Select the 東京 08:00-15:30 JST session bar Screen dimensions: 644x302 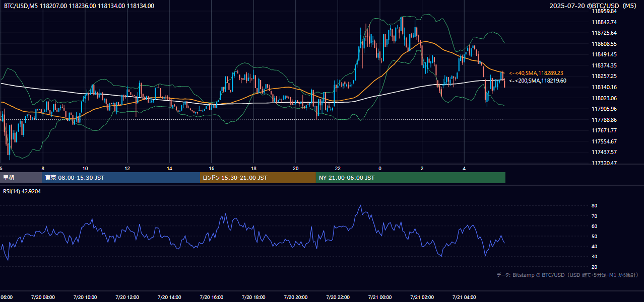coord(121,178)
